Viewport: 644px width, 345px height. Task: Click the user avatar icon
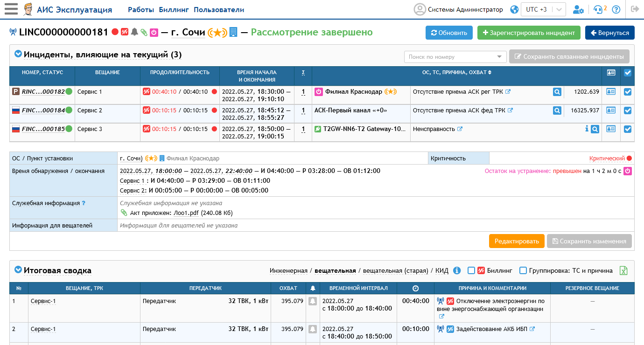pyautogui.click(x=420, y=9)
